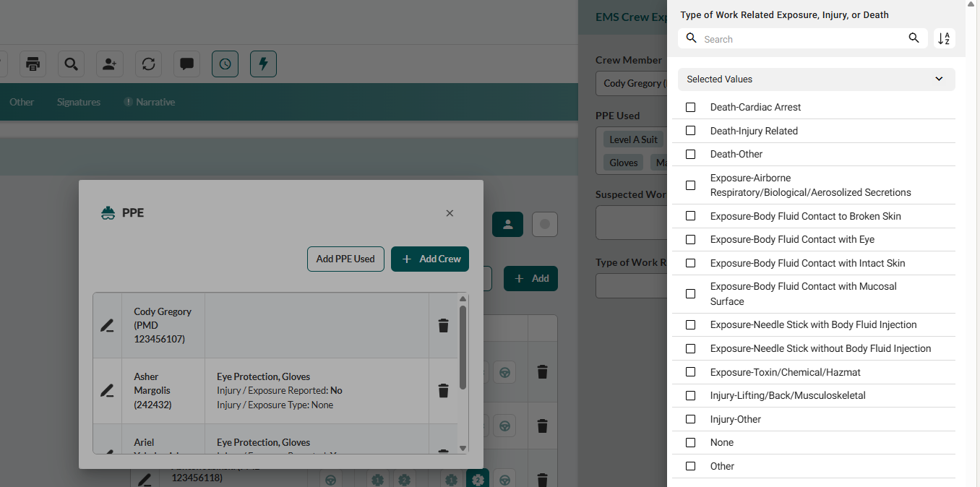Tick the Injury-Lifting/Back/Musculoskeletal checkbox

coord(690,395)
